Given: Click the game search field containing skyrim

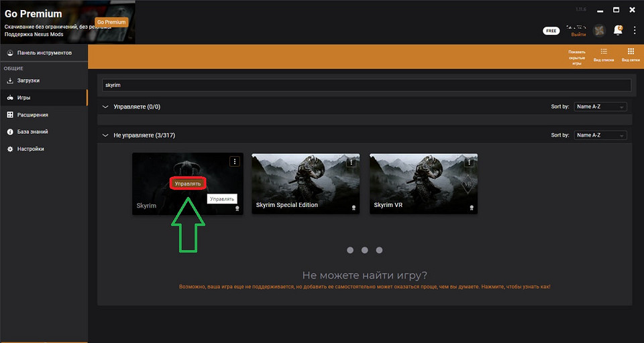Looking at the screenshot, I should (366, 85).
